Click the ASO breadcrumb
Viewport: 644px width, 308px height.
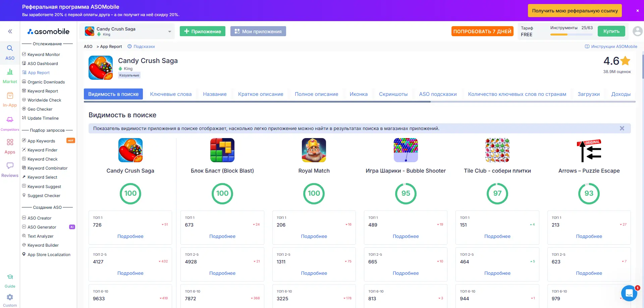[88, 47]
